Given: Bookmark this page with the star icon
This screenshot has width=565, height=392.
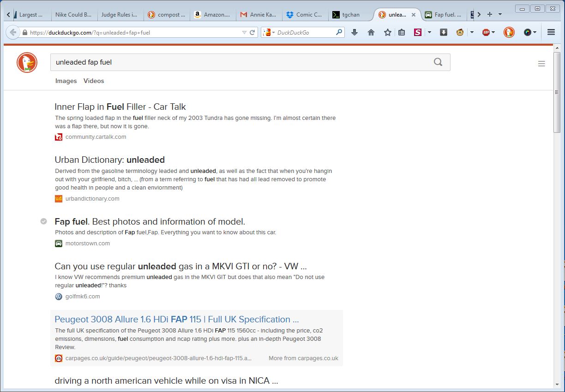Looking at the screenshot, I should tap(388, 32).
